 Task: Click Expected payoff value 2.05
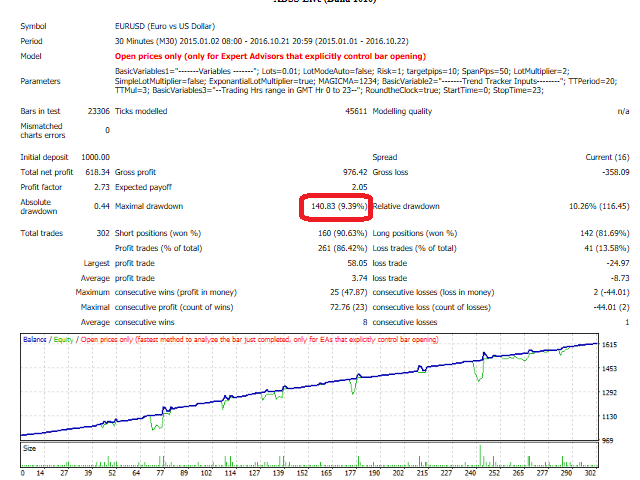tap(360, 187)
